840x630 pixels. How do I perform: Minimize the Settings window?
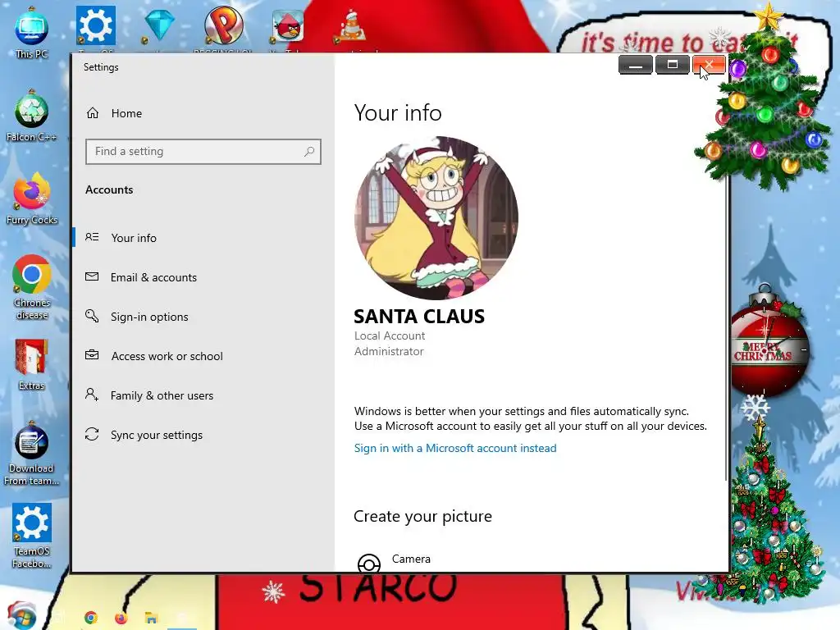coord(636,65)
